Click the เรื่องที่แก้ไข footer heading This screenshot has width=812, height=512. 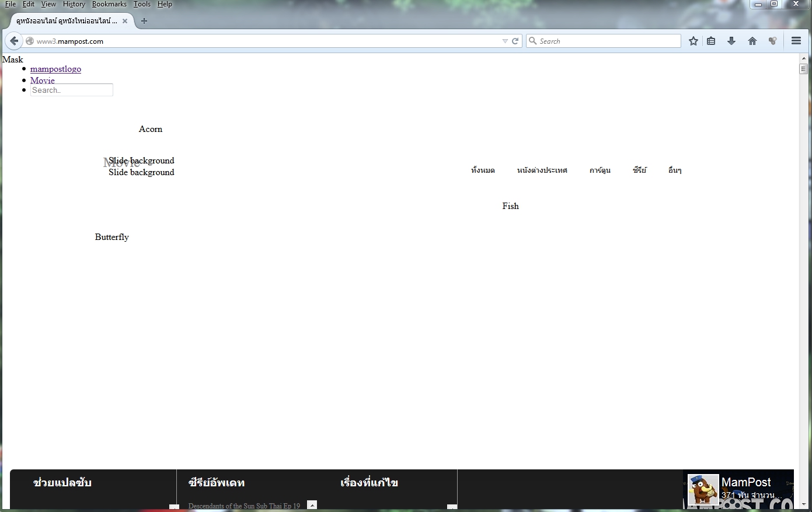[369, 483]
